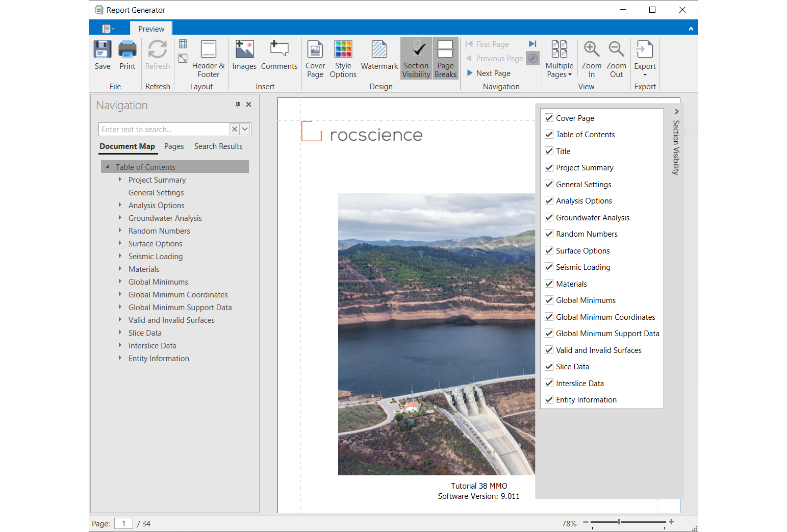
Task: Collapse Table of Contents tree node
Action: (107, 167)
